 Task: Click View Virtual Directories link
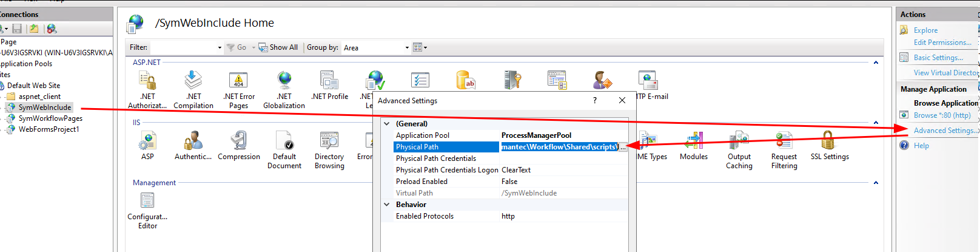[x=947, y=73]
